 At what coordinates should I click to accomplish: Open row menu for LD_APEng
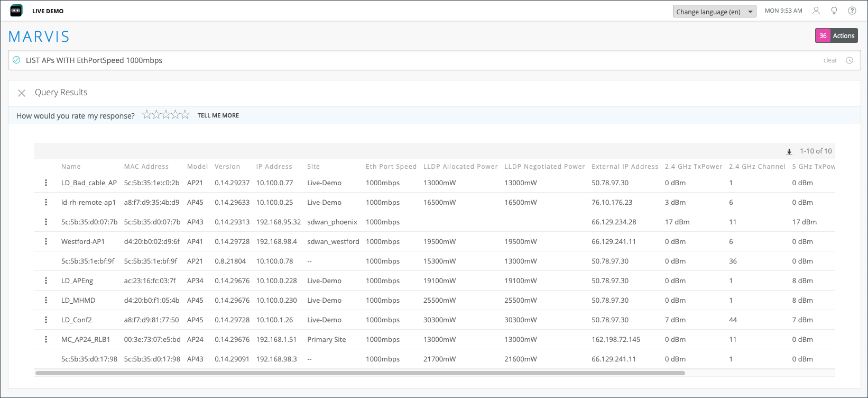[x=46, y=281]
